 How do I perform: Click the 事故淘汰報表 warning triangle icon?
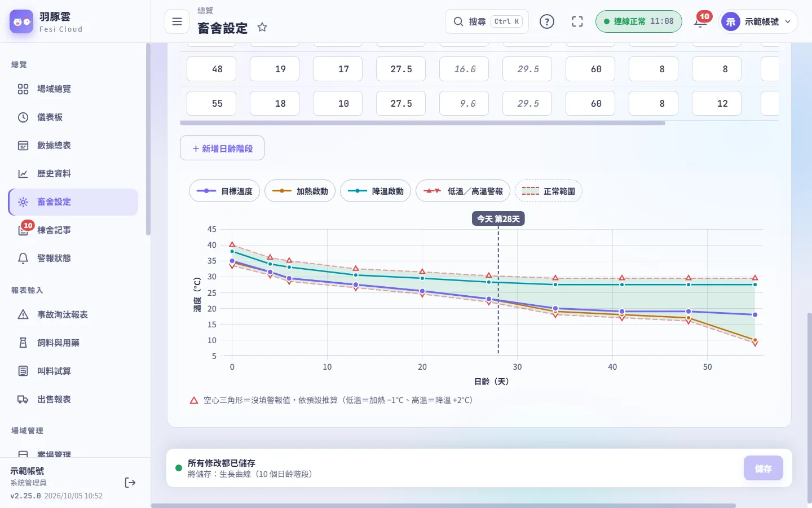[23, 314]
